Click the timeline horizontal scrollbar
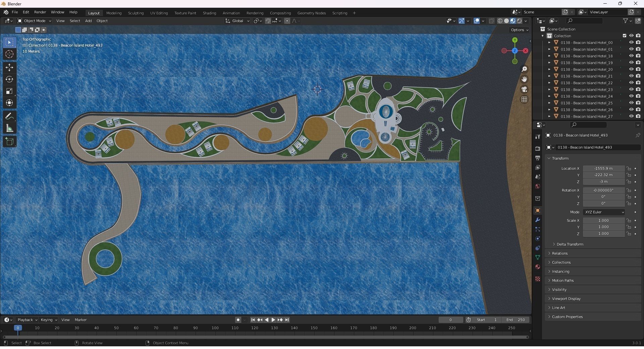The image size is (644, 349). click(x=266, y=337)
